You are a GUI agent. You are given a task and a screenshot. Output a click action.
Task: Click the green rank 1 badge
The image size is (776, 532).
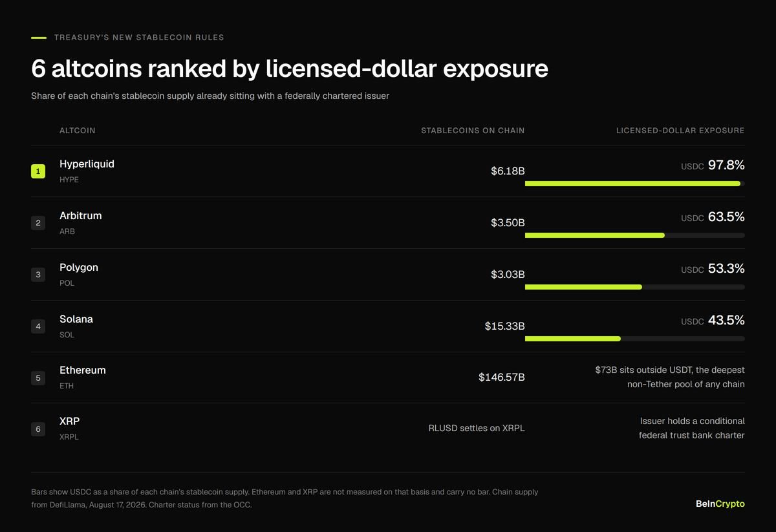(x=38, y=171)
